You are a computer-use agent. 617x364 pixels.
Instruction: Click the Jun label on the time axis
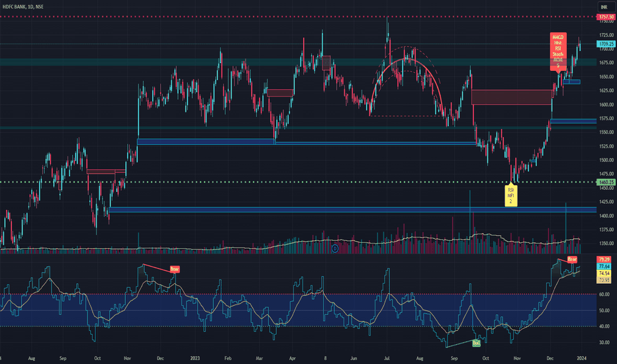354,359
